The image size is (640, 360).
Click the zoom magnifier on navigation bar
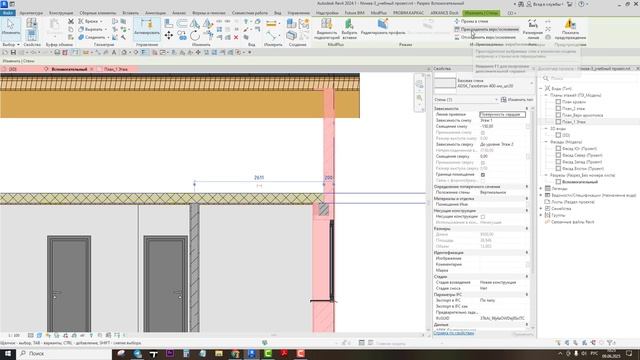tap(419, 98)
